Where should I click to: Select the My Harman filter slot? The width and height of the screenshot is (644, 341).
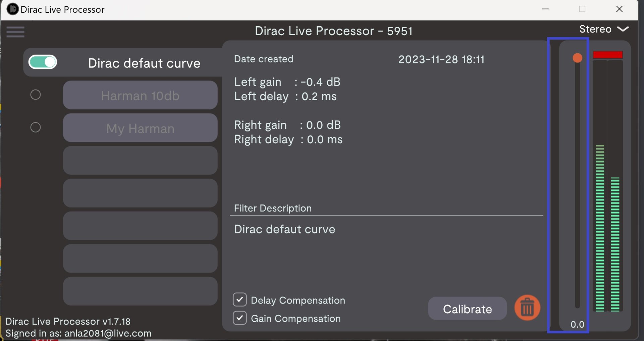[140, 128]
